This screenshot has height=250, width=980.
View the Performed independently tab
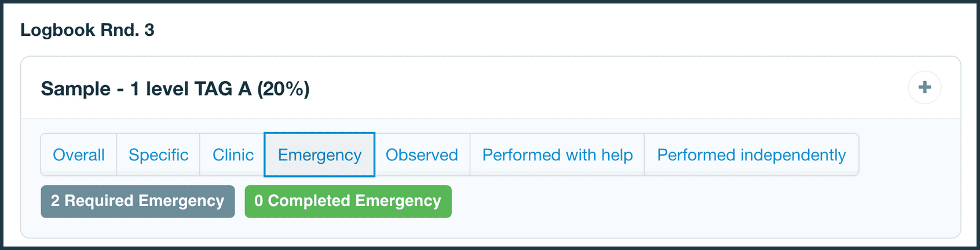(x=751, y=155)
